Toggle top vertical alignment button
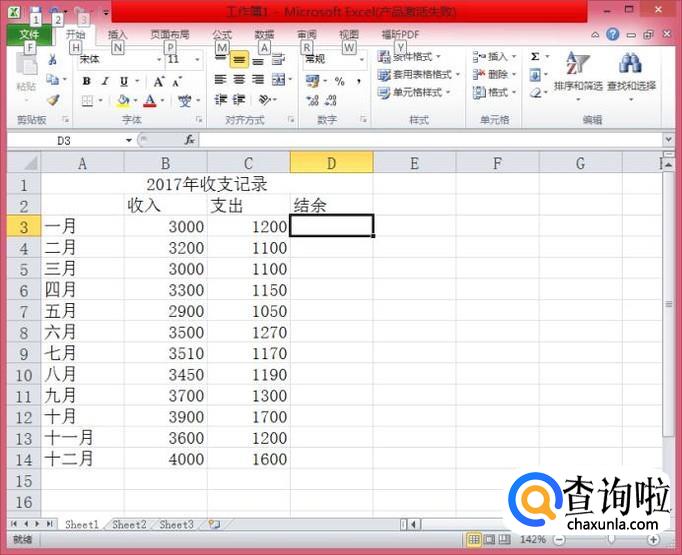This screenshot has height=555, width=682. [x=221, y=60]
